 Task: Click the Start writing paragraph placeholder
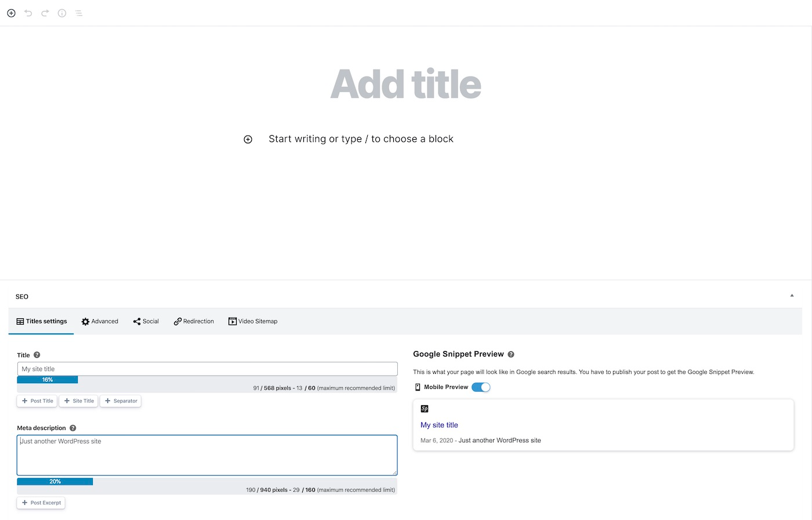[x=361, y=139]
